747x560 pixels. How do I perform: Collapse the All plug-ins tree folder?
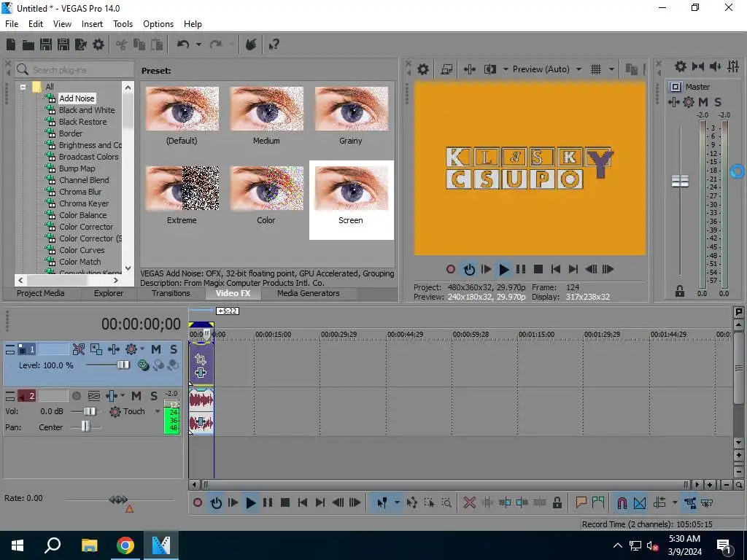(23, 87)
